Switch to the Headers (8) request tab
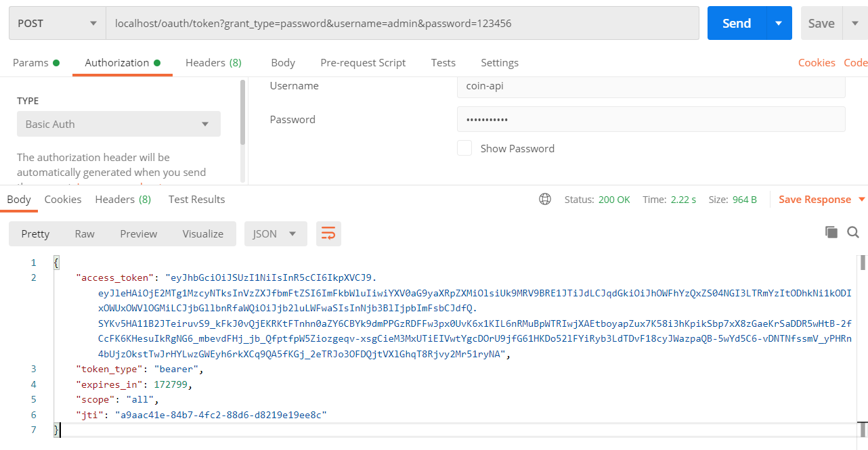The height and width of the screenshot is (450, 868). tap(213, 62)
